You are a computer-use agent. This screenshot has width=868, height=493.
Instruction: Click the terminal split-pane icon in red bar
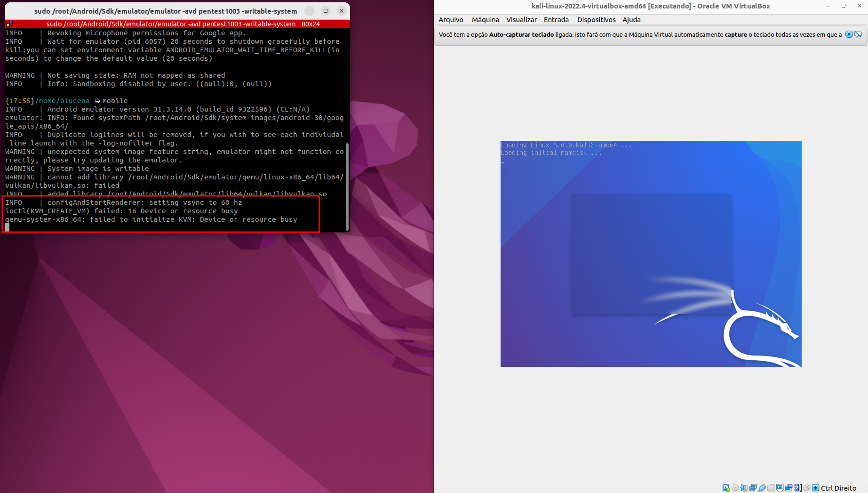click(9, 24)
